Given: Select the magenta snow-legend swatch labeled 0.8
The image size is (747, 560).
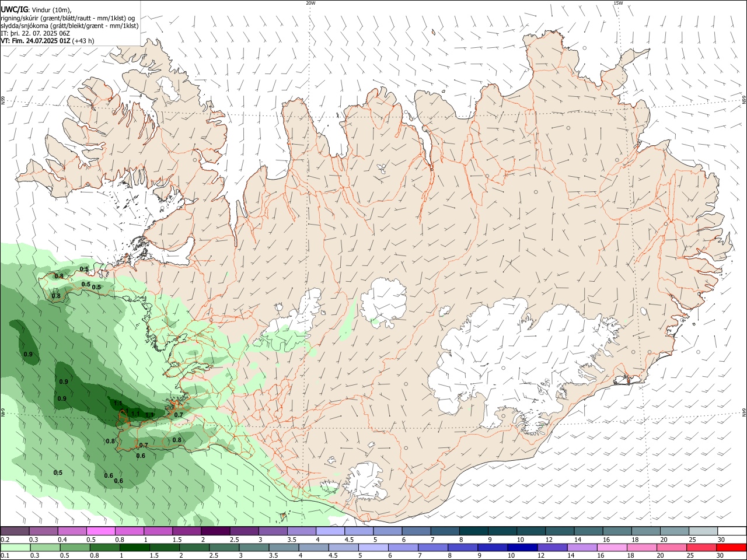Looking at the screenshot, I should pyautogui.click(x=129, y=531).
